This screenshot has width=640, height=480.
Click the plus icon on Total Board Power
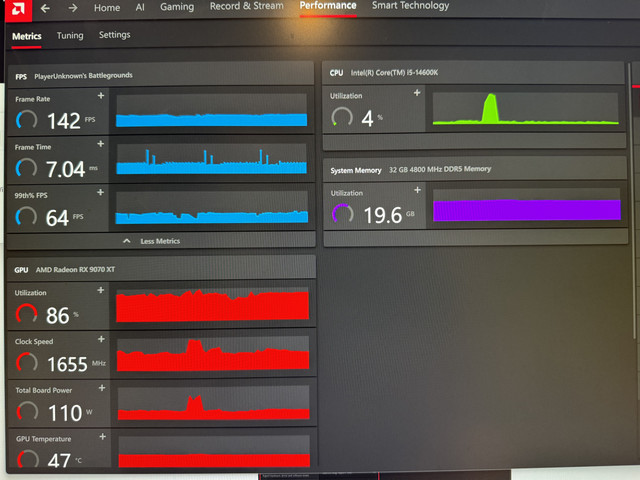102,388
